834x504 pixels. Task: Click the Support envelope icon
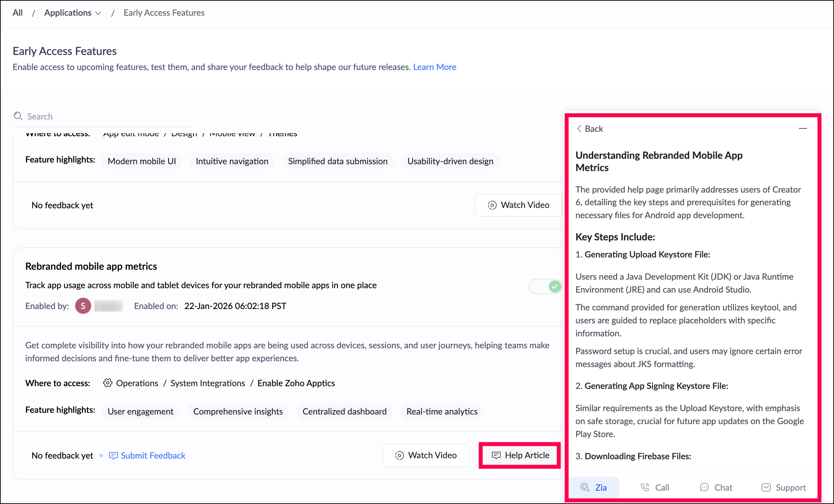[x=766, y=487]
